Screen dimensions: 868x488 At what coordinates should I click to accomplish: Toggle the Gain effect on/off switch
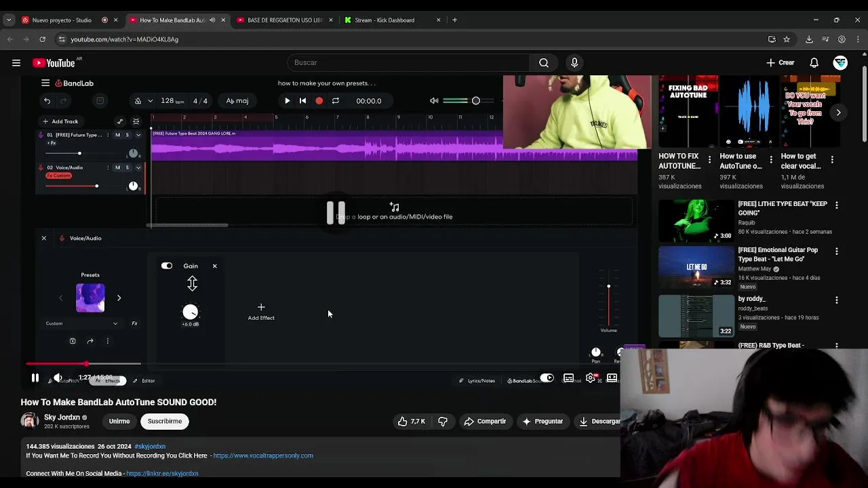click(167, 266)
